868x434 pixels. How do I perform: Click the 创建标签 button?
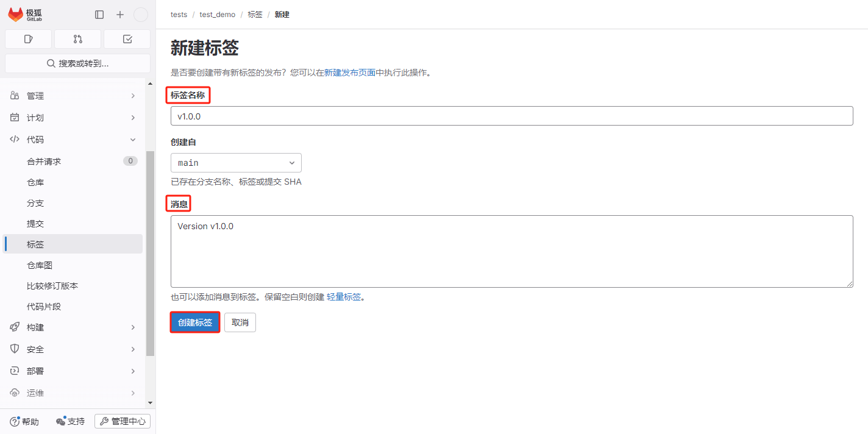point(194,322)
